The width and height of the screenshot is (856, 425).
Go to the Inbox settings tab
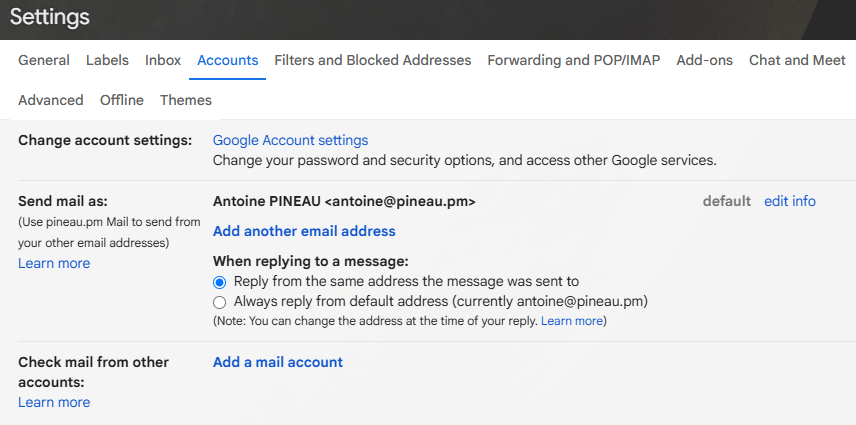pyautogui.click(x=163, y=60)
